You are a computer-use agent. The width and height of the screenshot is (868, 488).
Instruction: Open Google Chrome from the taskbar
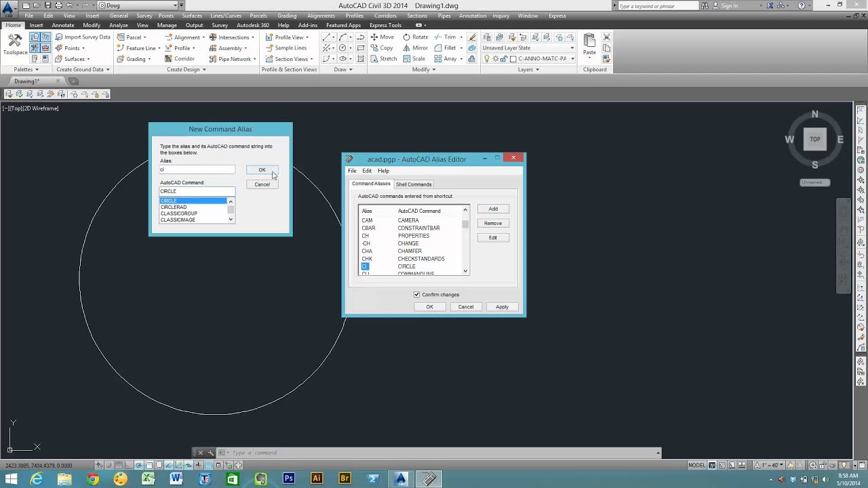tap(93, 479)
